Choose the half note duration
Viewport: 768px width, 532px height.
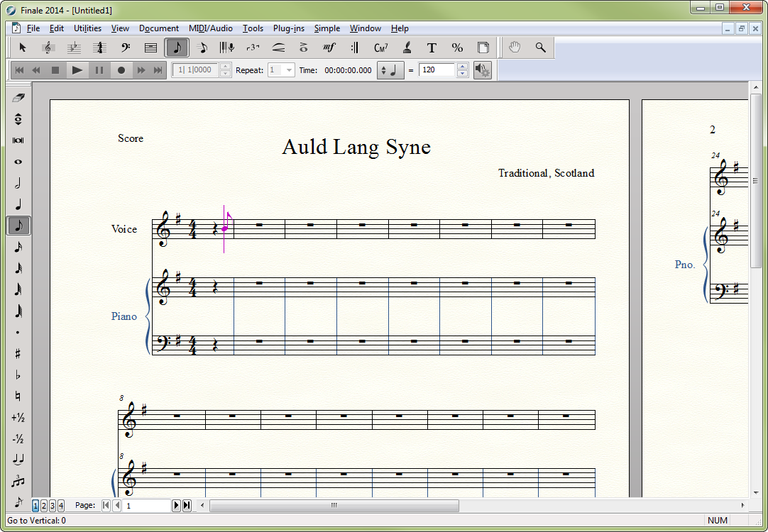tap(18, 183)
